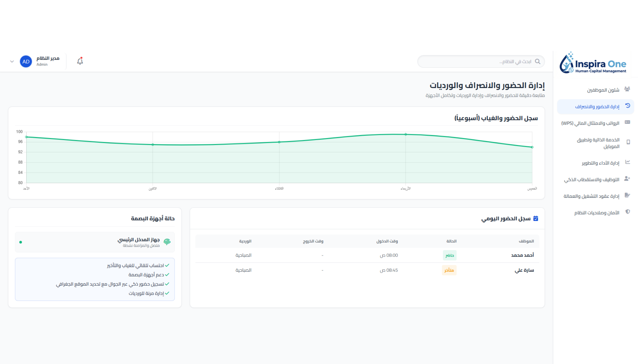Open شئون الموظفين menu item

595,90
